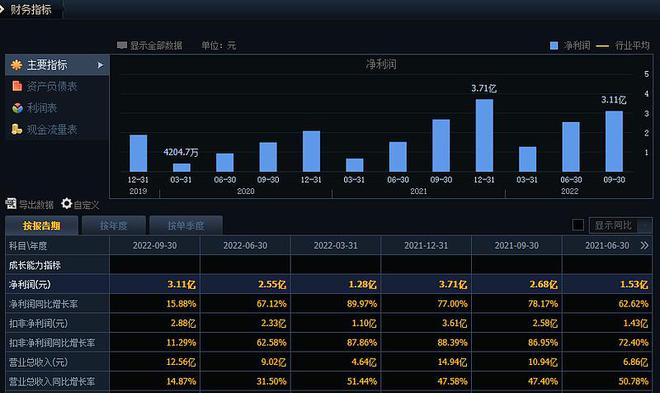
Task: Switch to the 按单季度 tab
Action: [186, 226]
